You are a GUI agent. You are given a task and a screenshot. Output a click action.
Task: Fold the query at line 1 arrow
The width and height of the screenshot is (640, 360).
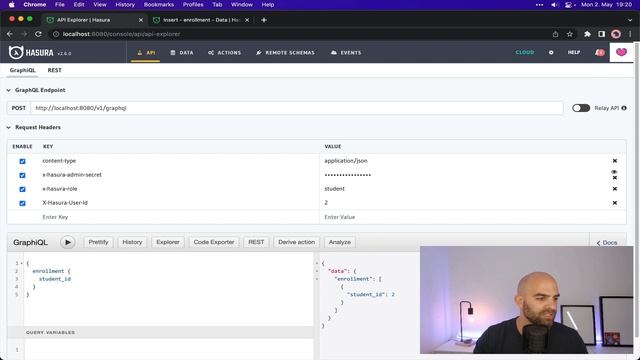pyautogui.click(x=22, y=263)
